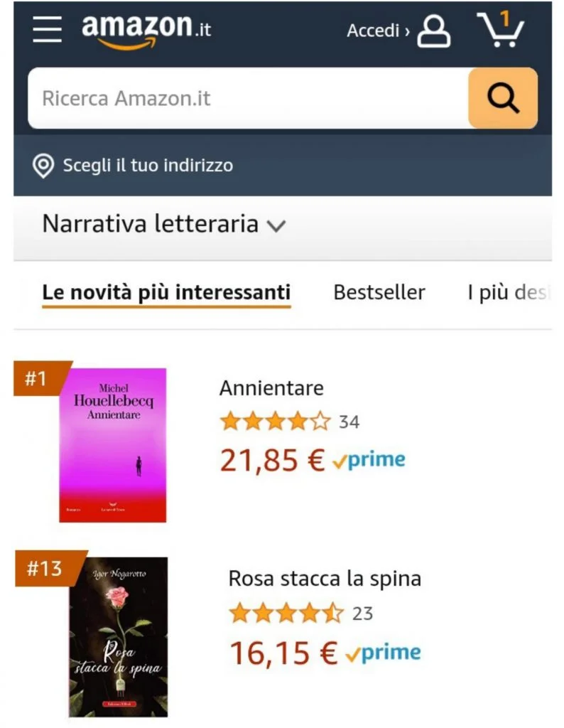Open the shopping cart icon

point(500,29)
